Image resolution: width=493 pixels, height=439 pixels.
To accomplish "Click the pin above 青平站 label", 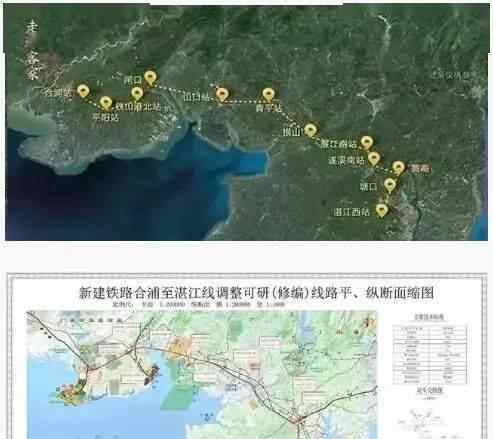I will 268,95.
